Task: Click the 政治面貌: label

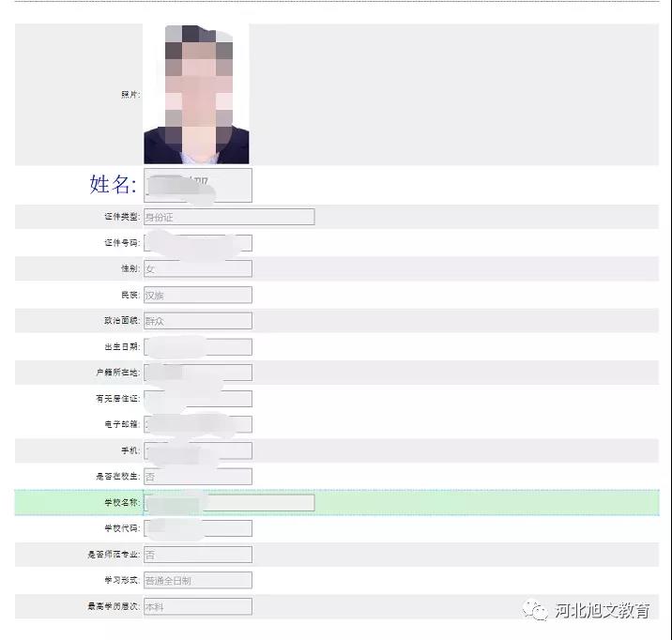Action: click(x=122, y=320)
